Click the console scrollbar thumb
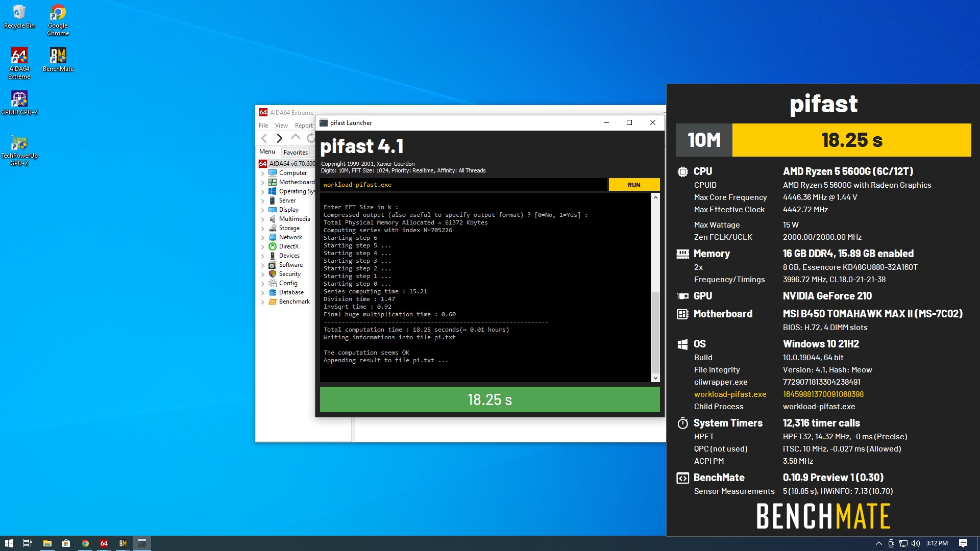 point(655,332)
